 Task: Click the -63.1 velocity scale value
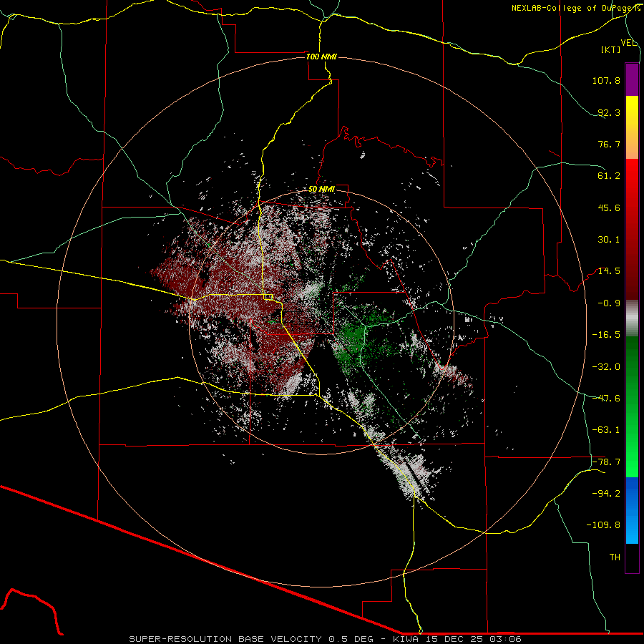[x=606, y=430]
